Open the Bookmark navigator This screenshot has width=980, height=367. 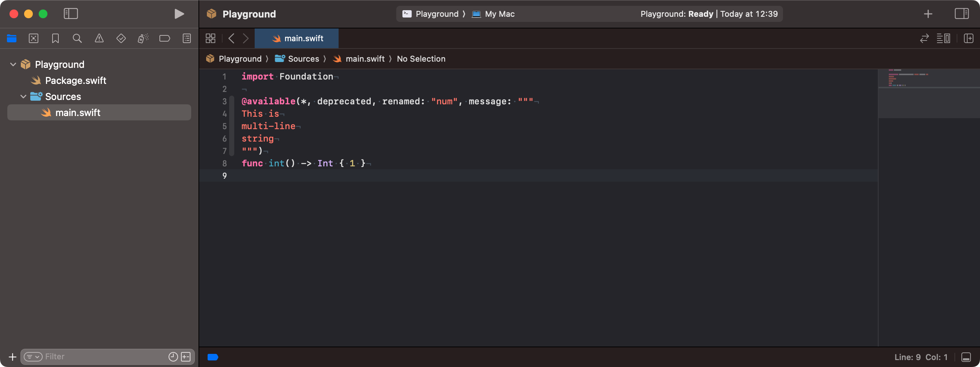click(55, 38)
